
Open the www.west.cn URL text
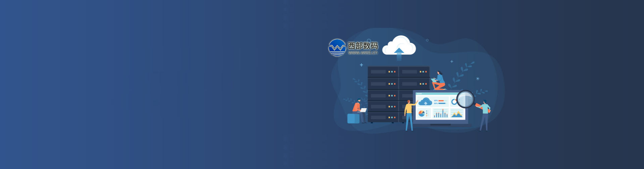point(363,52)
